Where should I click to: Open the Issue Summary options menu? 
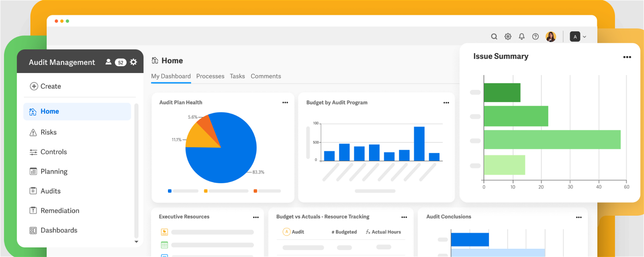[x=627, y=57]
